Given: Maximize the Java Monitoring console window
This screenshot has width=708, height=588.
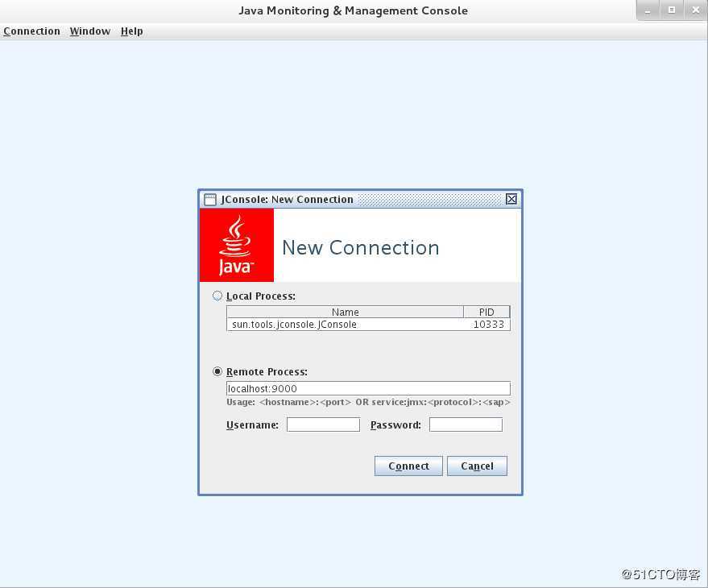Looking at the screenshot, I should point(672,10).
